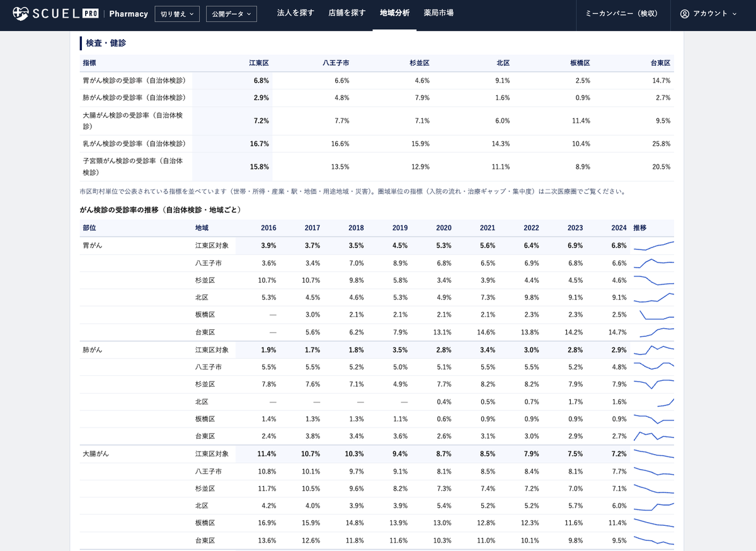Open the 大腸がん 江東区対象 trend sparkline
The image size is (756, 551).
653,453
